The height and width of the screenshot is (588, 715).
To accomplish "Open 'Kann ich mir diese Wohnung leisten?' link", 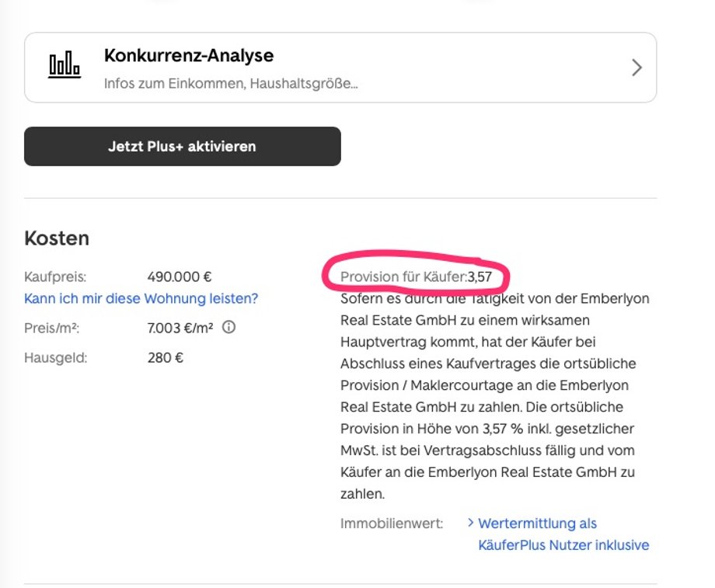I will click(141, 298).
